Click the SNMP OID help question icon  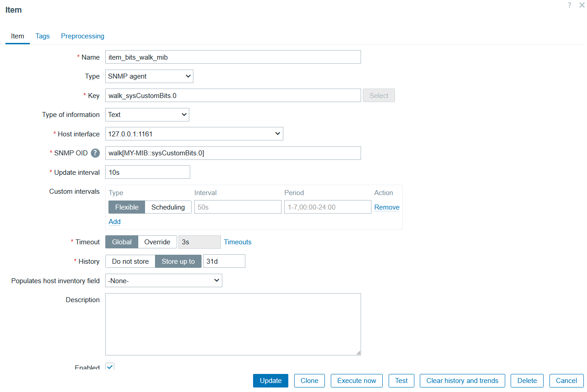coord(95,153)
